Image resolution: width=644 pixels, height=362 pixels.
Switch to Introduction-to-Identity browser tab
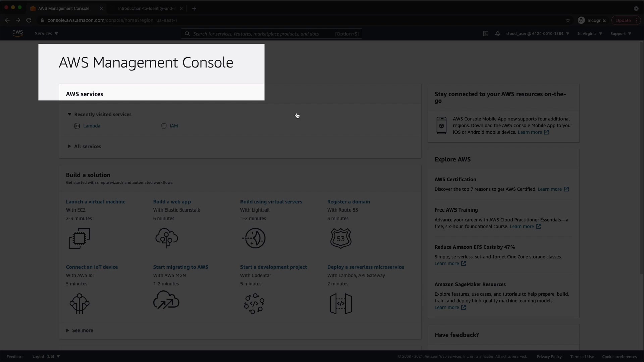point(147,8)
